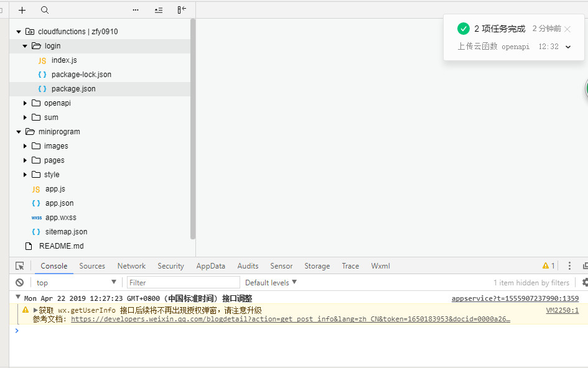This screenshot has width=588, height=368.
Task: Click the braces icon beside package.json
Action: pos(42,89)
